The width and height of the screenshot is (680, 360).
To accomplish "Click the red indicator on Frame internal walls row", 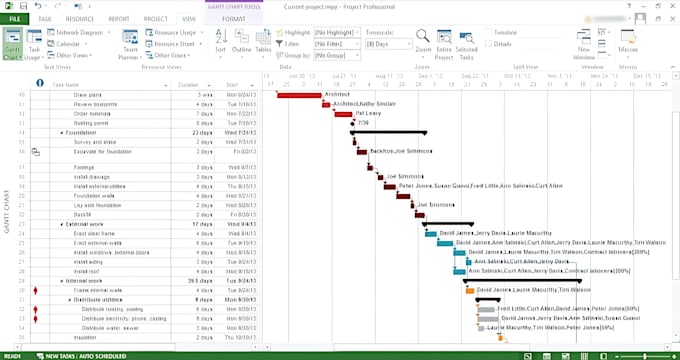I will (36, 290).
